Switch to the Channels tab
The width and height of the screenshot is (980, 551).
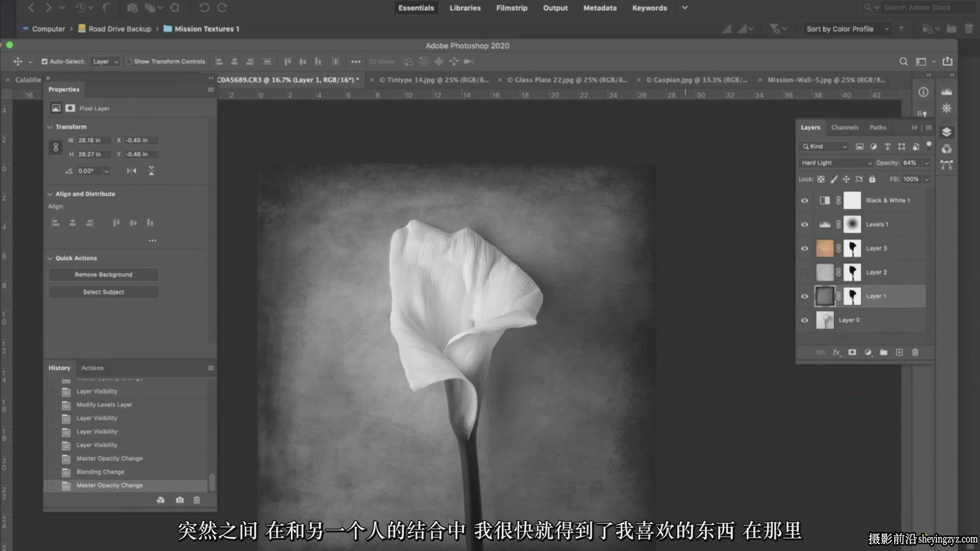(845, 128)
